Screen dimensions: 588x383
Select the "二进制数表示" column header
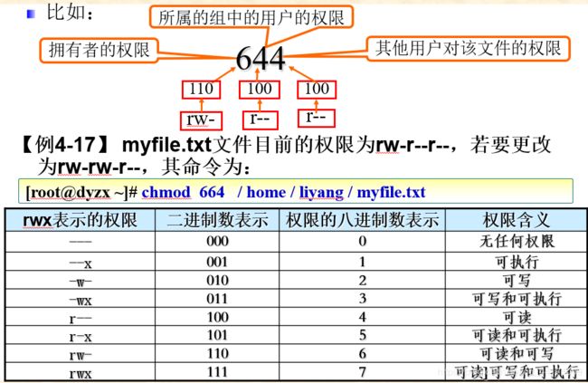[x=217, y=220]
